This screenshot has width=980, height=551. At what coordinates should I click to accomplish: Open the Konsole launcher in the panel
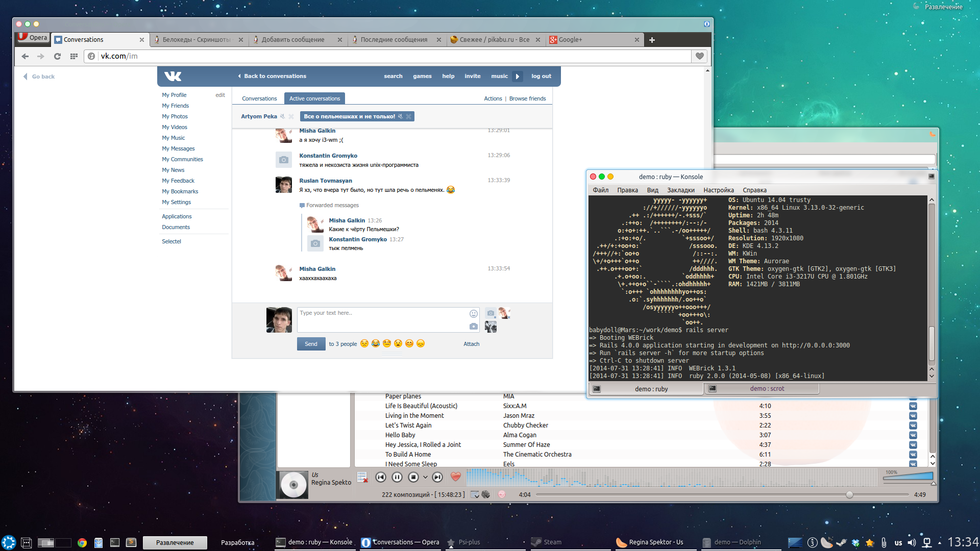click(115, 542)
